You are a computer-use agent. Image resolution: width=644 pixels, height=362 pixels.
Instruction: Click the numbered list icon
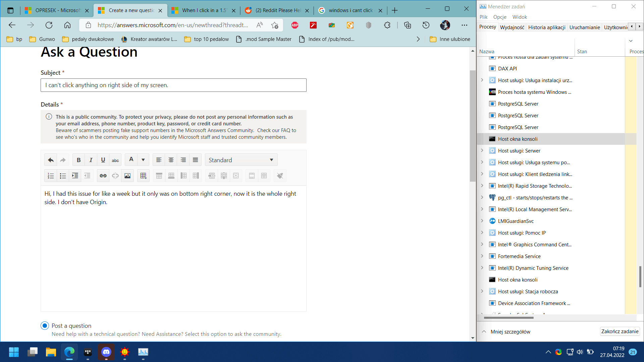click(x=51, y=176)
